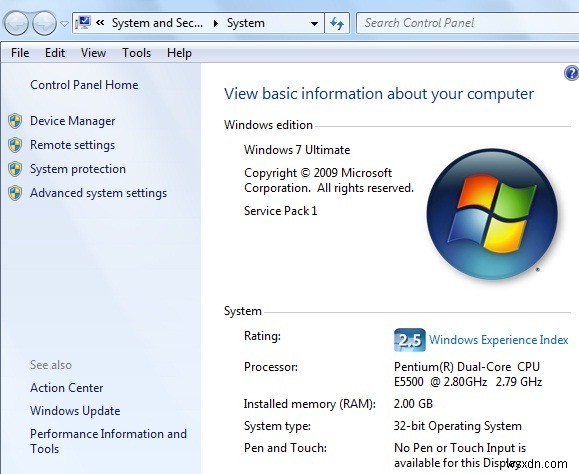The height and width of the screenshot is (474, 579).
Task: Click the 'Pen and Touch:' label
Action: [x=285, y=448]
